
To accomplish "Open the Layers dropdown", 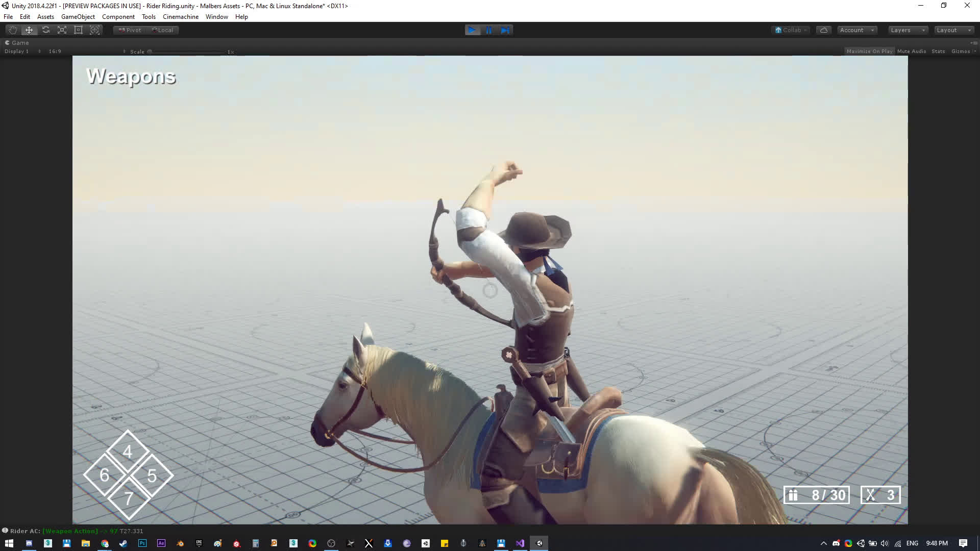I will [x=908, y=30].
